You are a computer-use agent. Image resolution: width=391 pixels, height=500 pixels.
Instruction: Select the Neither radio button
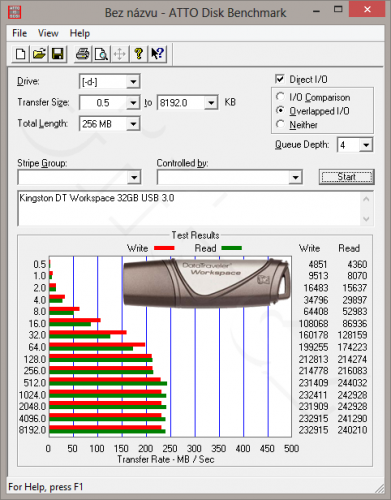(280, 124)
